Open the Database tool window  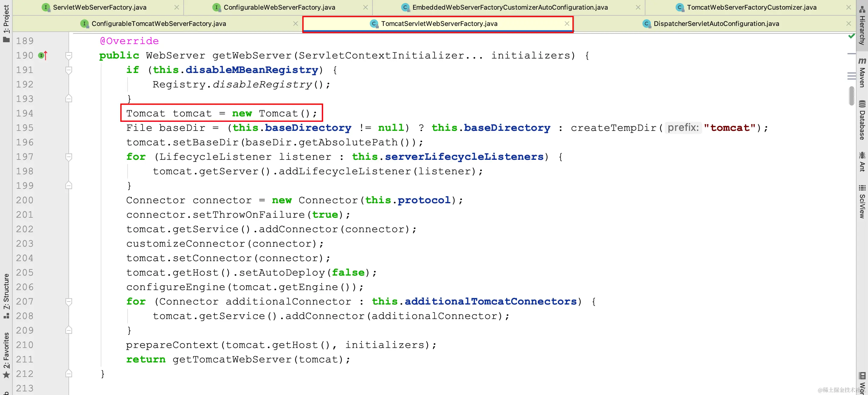click(862, 120)
